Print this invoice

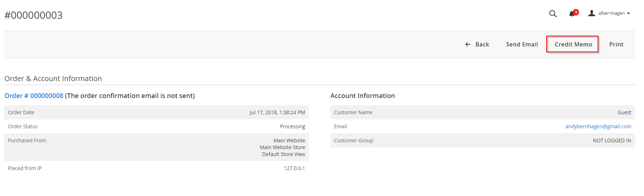pos(616,44)
